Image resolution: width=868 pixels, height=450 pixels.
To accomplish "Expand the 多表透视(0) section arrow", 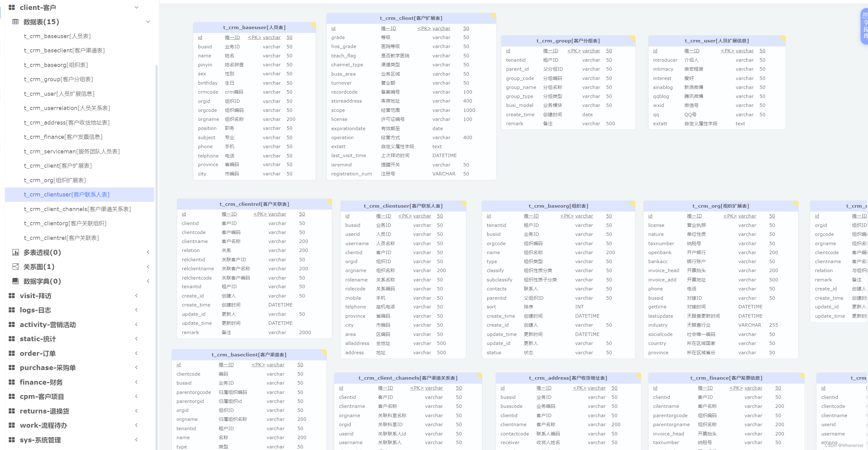I will point(148,252).
